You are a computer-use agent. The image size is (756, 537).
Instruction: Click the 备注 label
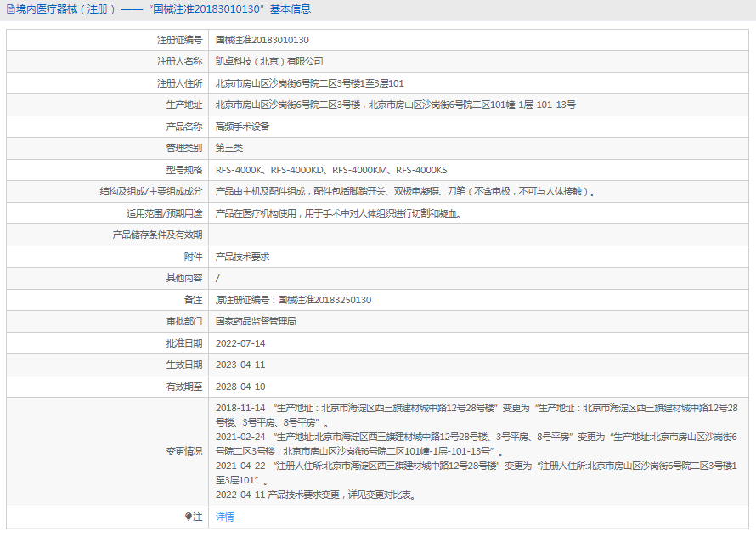tap(194, 300)
